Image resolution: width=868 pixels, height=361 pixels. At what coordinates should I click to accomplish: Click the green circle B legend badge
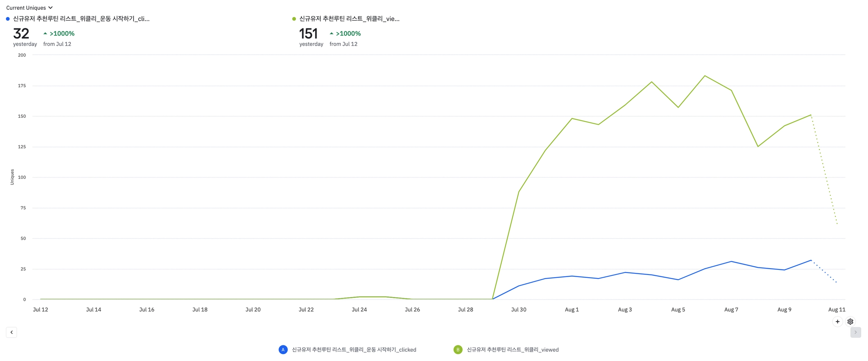click(x=458, y=350)
